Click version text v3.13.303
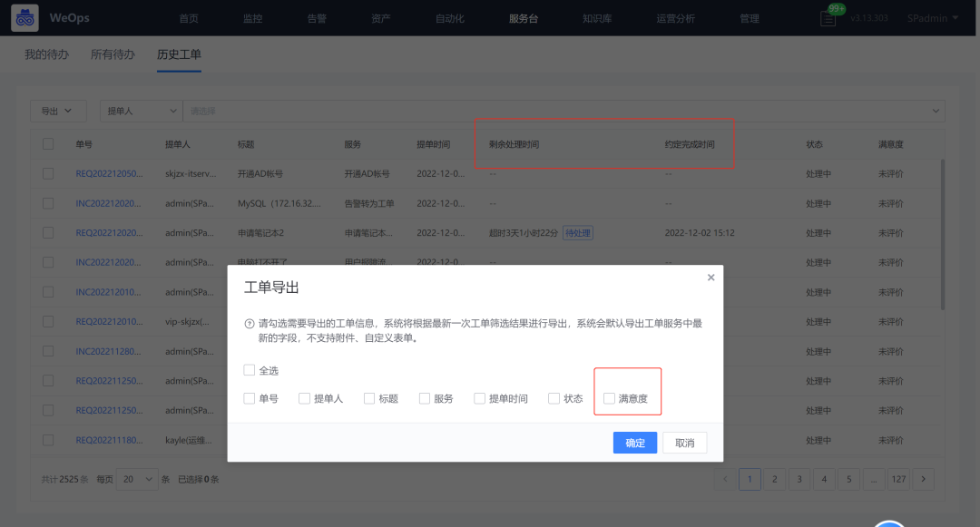Screen dimensions: 980x527 [x=869, y=18]
